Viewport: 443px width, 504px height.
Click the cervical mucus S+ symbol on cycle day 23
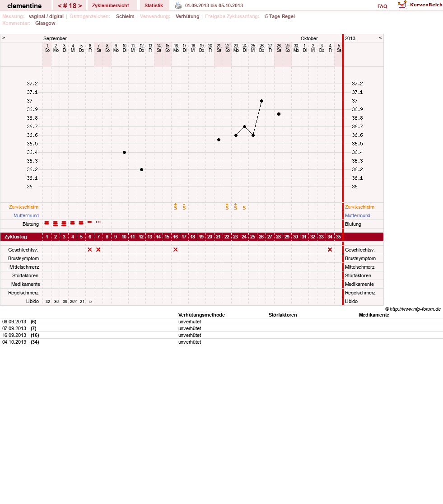pyautogui.click(x=236, y=207)
